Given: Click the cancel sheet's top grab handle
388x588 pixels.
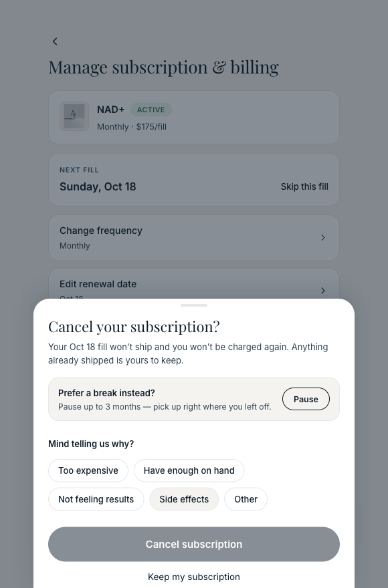Looking at the screenshot, I should (x=194, y=305).
